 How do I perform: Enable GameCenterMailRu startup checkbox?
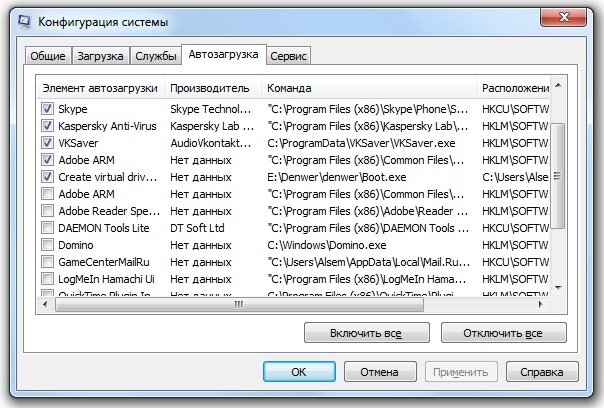click(x=47, y=262)
